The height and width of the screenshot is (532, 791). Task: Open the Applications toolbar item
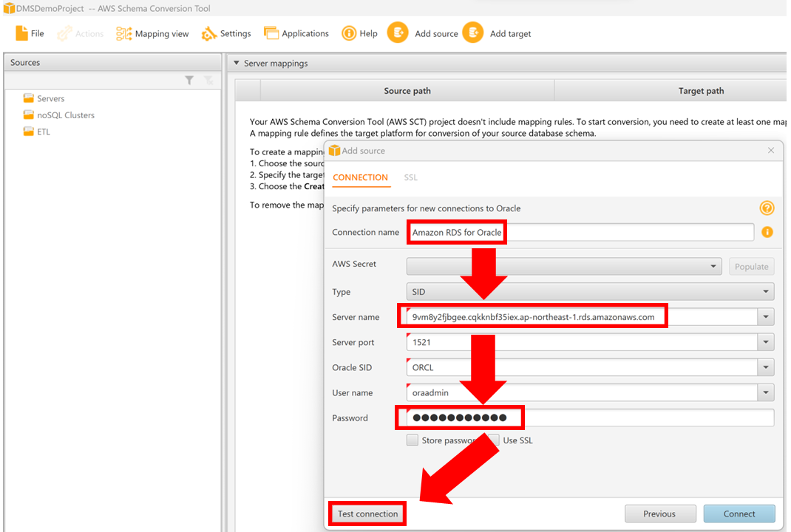pyautogui.click(x=296, y=34)
